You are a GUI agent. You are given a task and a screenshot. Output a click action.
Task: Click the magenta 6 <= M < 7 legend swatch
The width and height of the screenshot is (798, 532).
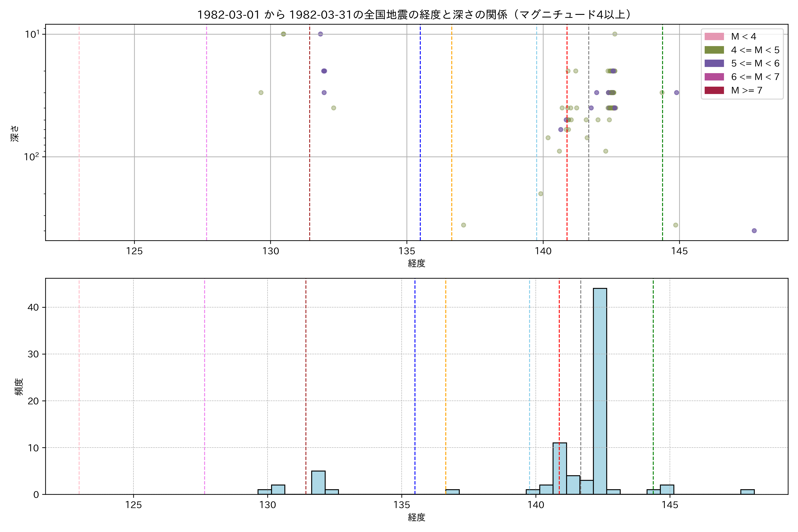tap(714, 77)
